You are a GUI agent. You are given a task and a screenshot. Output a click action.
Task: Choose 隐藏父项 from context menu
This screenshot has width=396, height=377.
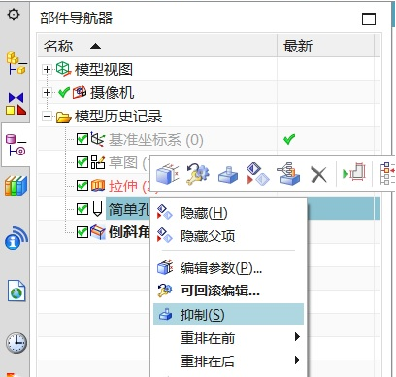pyautogui.click(x=228, y=236)
